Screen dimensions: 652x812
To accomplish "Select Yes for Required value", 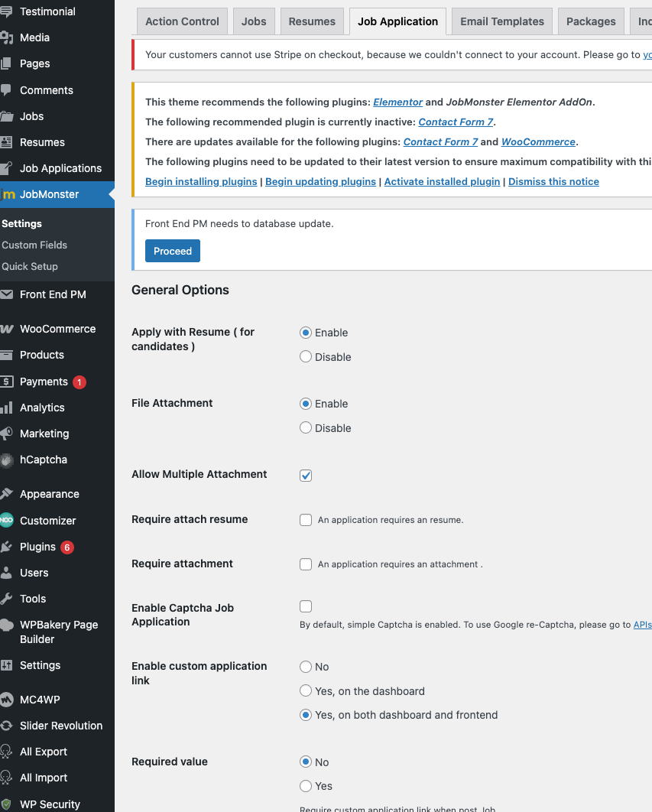I will [x=306, y=786].
